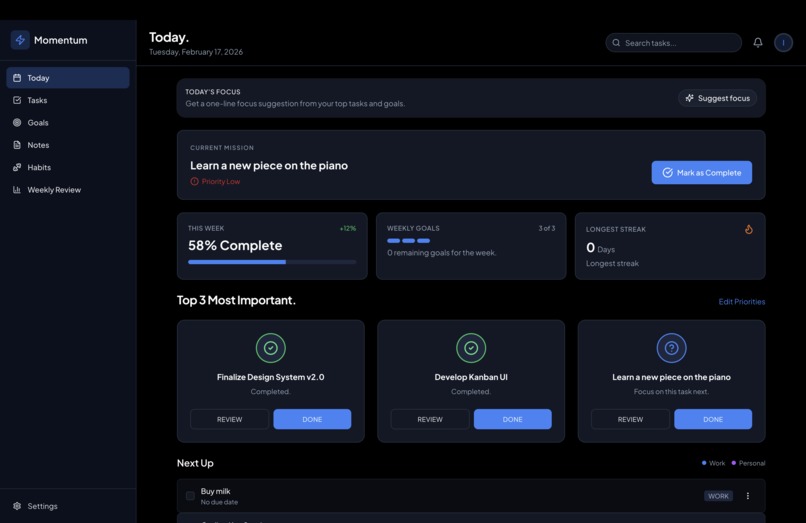Screen dimensions: 806x523
Task: Click REVIEW on Finalize Design System card
Action: (x=229, y=419)
